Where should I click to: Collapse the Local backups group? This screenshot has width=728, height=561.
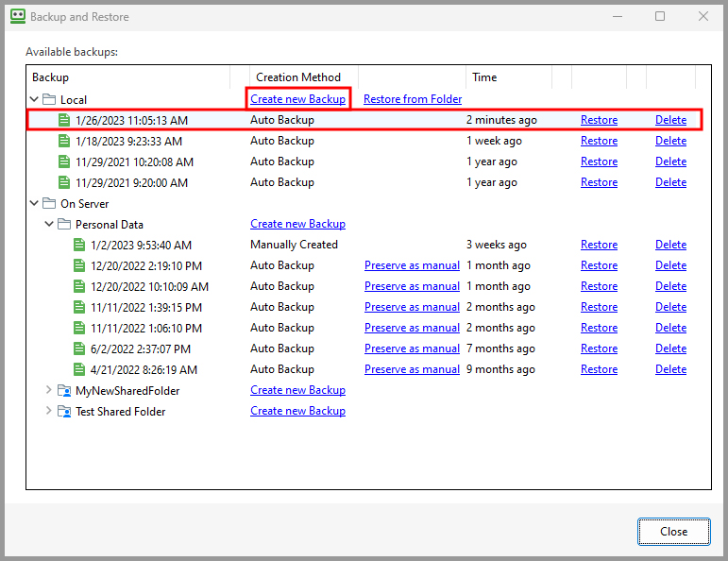point(34,99)
